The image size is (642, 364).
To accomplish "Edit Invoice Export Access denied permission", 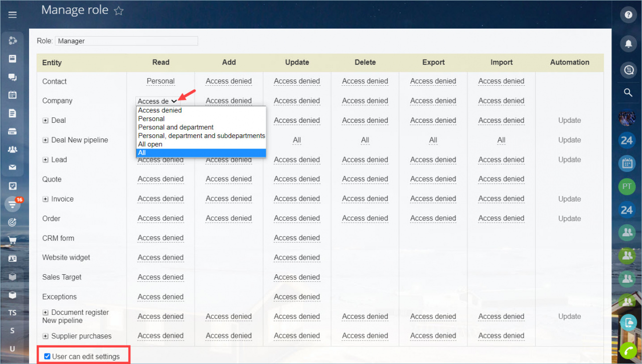I will tap(433, 199).
